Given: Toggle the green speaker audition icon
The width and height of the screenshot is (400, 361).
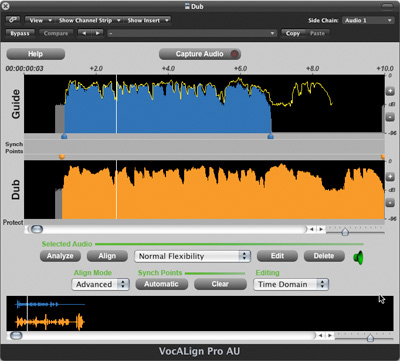Looking at the screenshot, I should click(358, 257).
